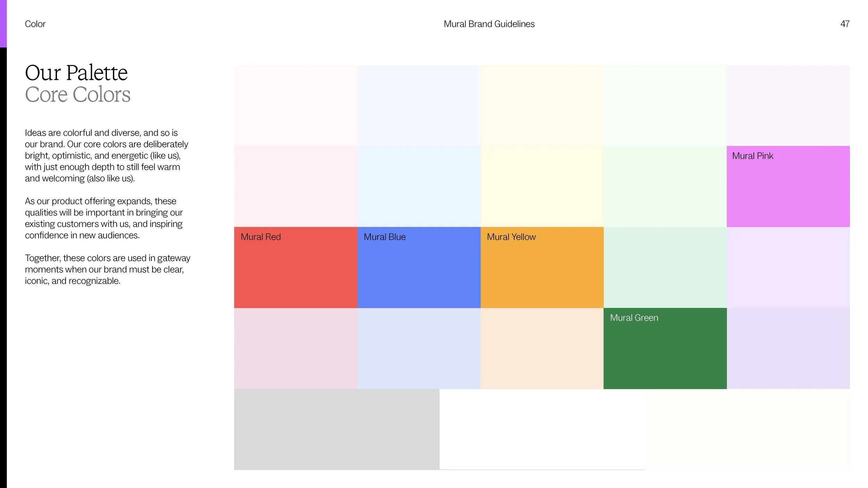Pick the light blue tint below Mural Blue
868x488 pixels.
[419, 348]
